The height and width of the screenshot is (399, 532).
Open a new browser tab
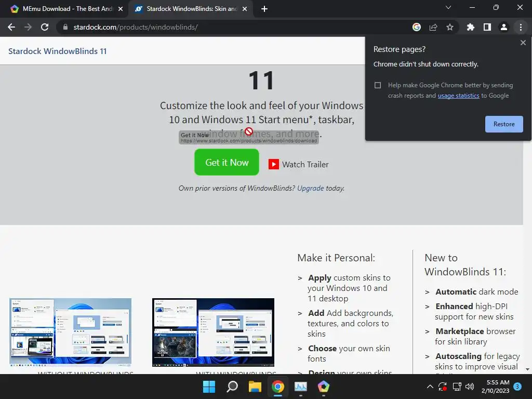264,9
